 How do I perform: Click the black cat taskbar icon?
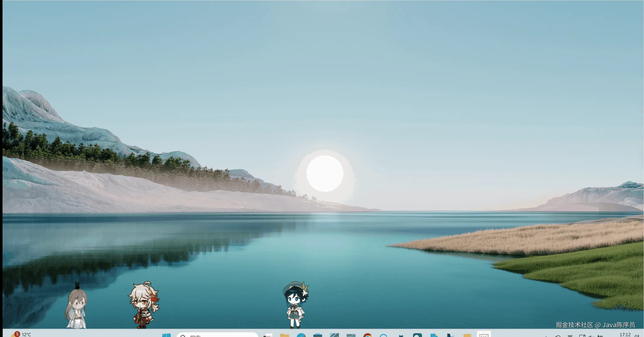pos(401,335)
